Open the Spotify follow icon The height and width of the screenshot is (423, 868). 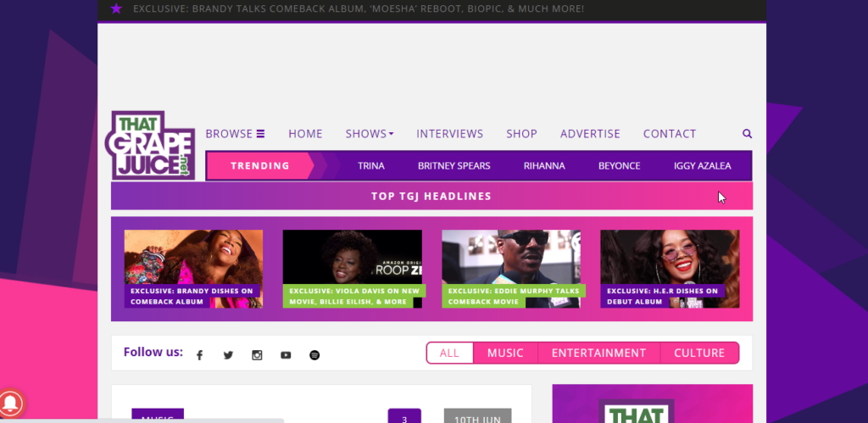(314, 355)
